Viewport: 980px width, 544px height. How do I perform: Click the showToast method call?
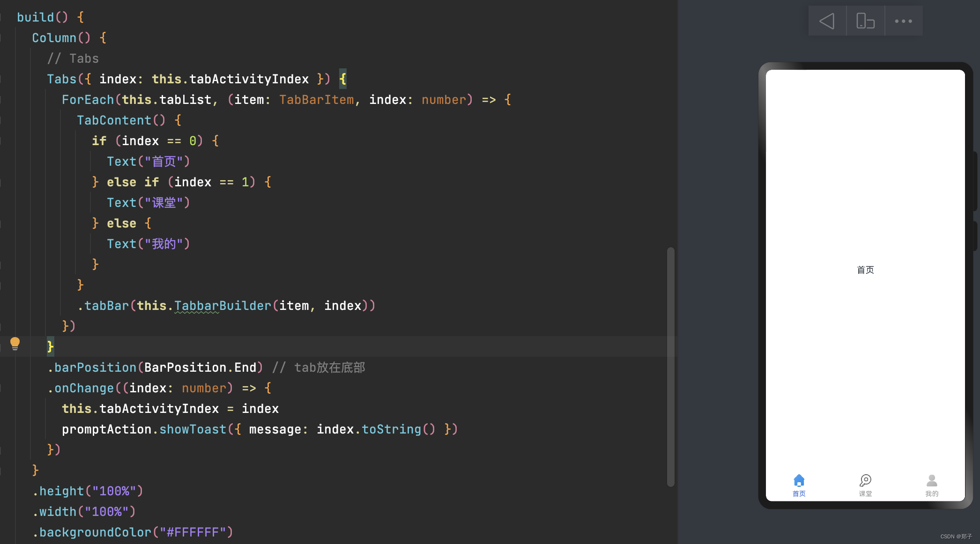click(193, 429)
